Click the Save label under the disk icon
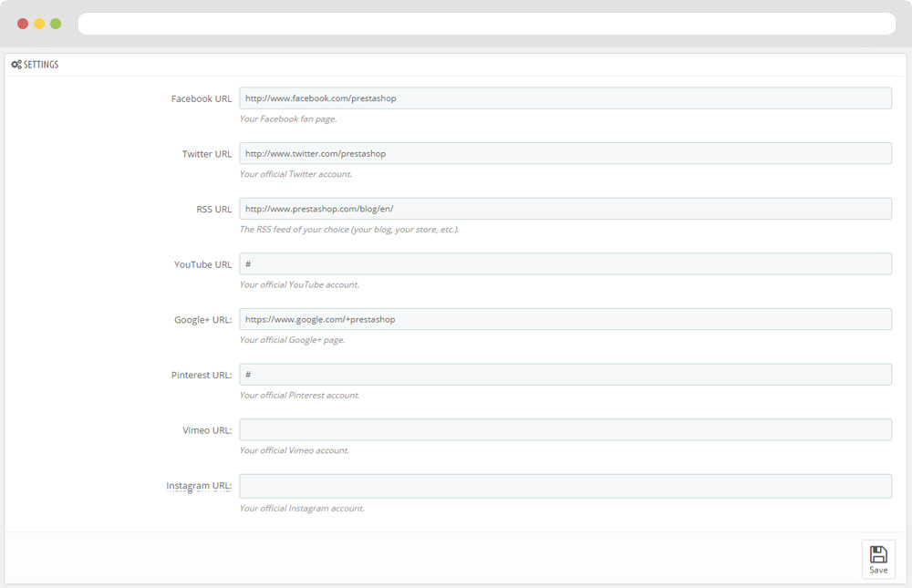Image resolution: width=912 pixels, height=588 pixels. point(878,570)
